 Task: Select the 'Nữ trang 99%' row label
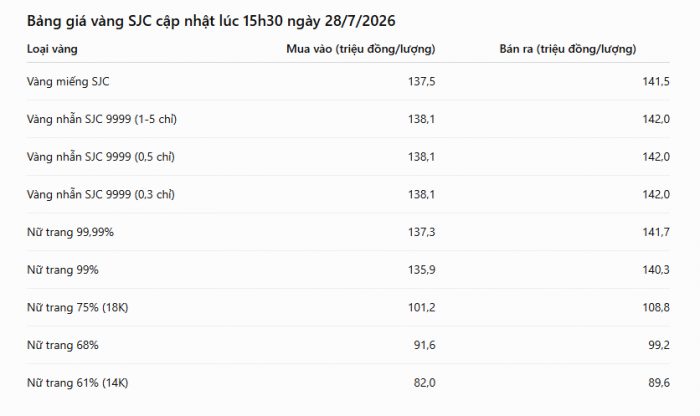pos(63,270)
